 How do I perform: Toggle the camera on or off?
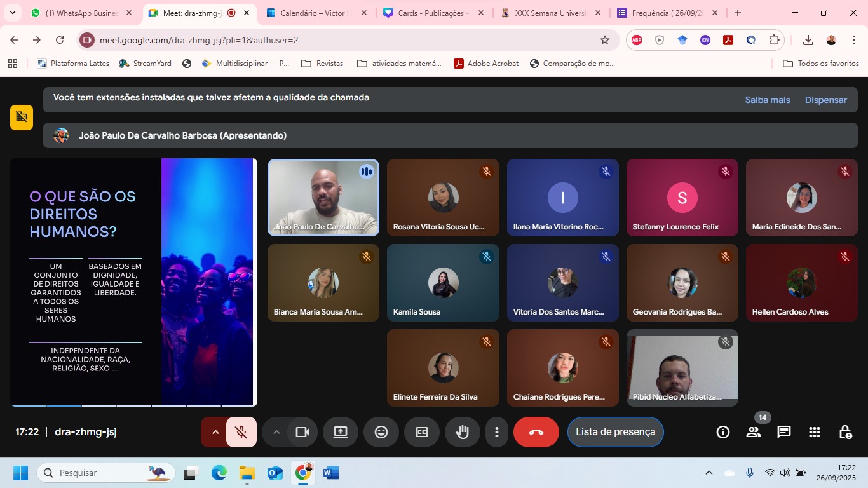tap(302, 432)
